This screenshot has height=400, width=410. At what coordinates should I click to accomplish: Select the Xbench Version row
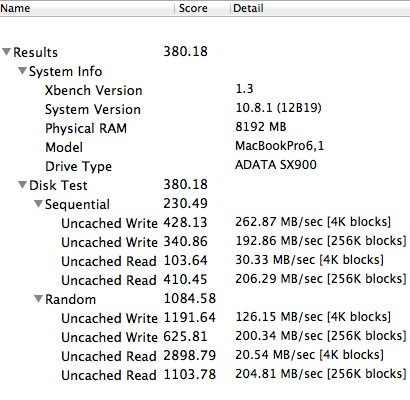click(x=205, y=90)
